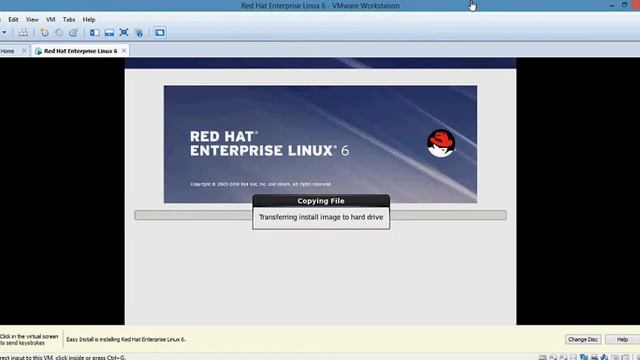The image size is (640, 360).
Task: Take a snapshot of this virtual machine
Action: pyautogui.click(x=44, y=33)
